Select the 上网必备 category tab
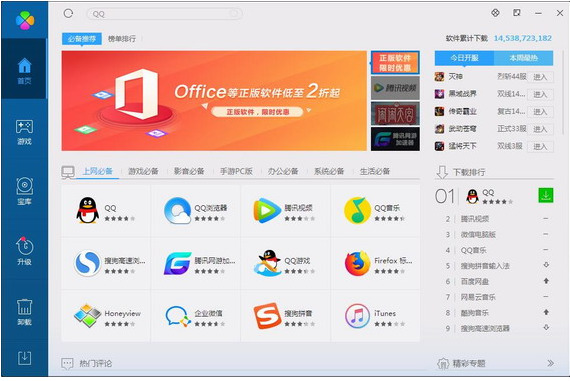Screen dimensions: 570x381 coord(97,171)
